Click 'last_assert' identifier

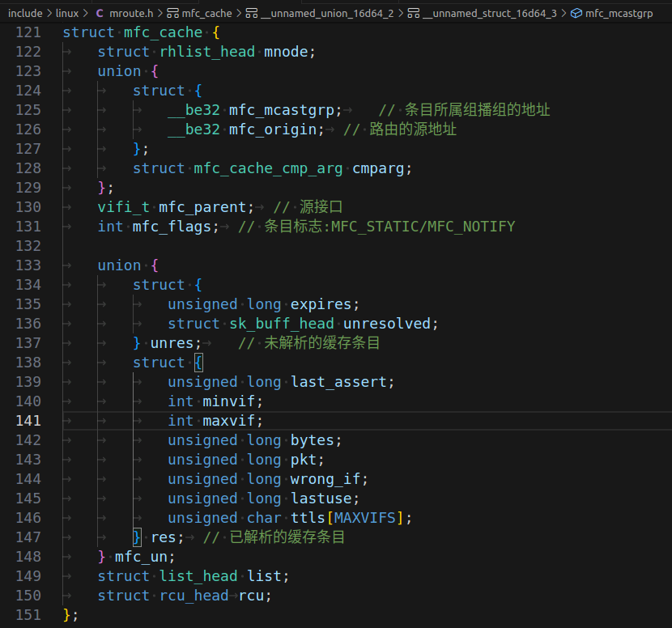[338, 382]
